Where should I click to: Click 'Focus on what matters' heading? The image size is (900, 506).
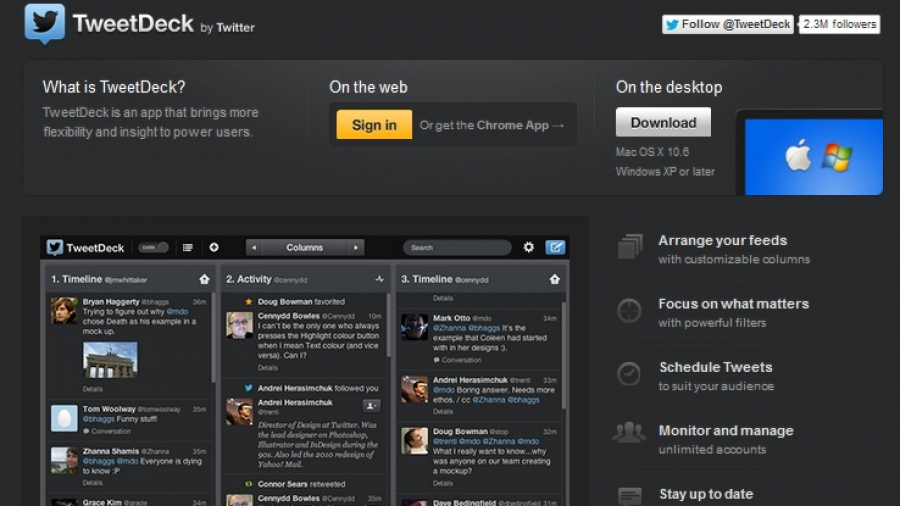[734, 303]
